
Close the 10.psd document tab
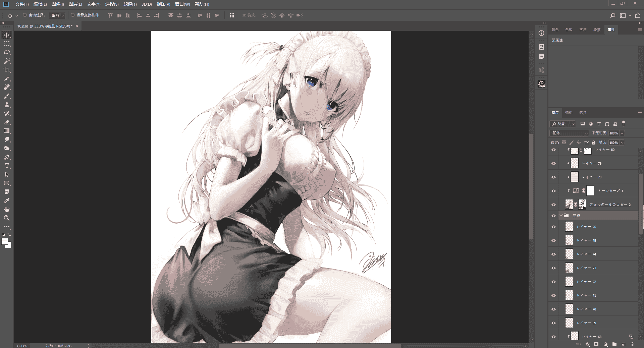77,26
